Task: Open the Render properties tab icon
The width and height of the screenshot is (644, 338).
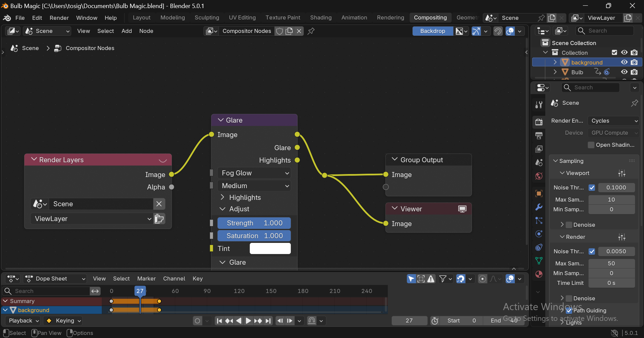Action: coord(539,122)
